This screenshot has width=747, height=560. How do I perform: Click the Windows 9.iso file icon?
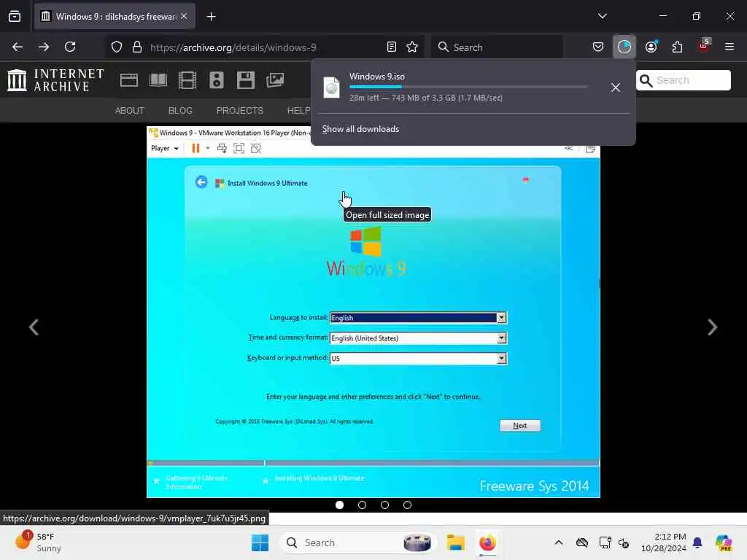332,87
